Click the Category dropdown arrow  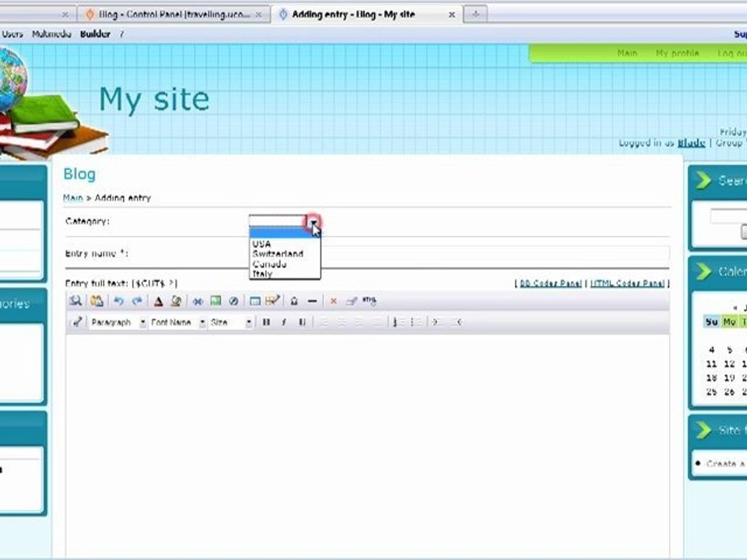point(313,222)
